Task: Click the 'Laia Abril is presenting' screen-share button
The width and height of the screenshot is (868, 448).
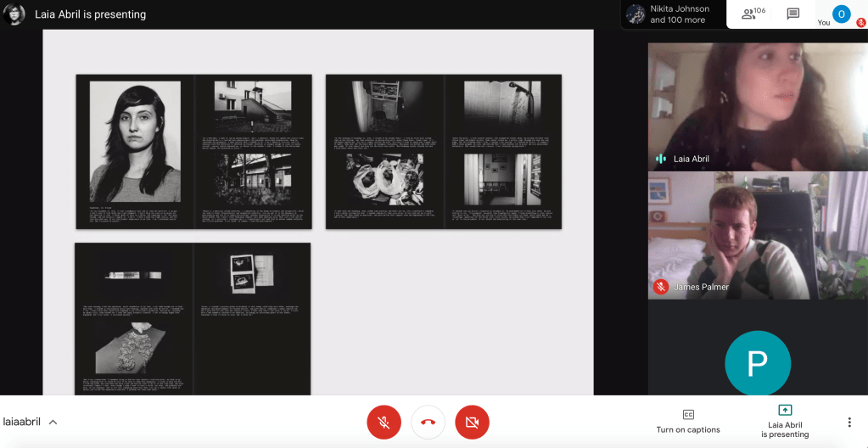Action: tap(785, 421)
